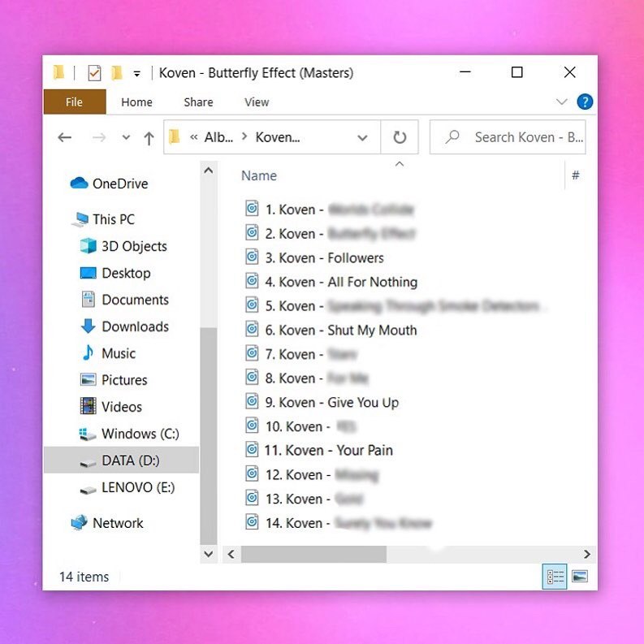Click the Alb... breadcrumb in address bar
644x644 pixels.
(x=218, y=137)
